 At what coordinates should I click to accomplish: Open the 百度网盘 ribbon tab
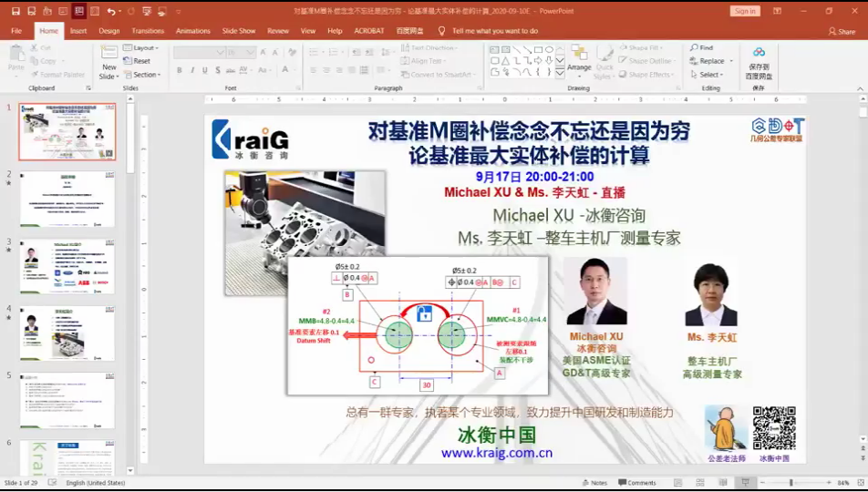tap(409, 31)
